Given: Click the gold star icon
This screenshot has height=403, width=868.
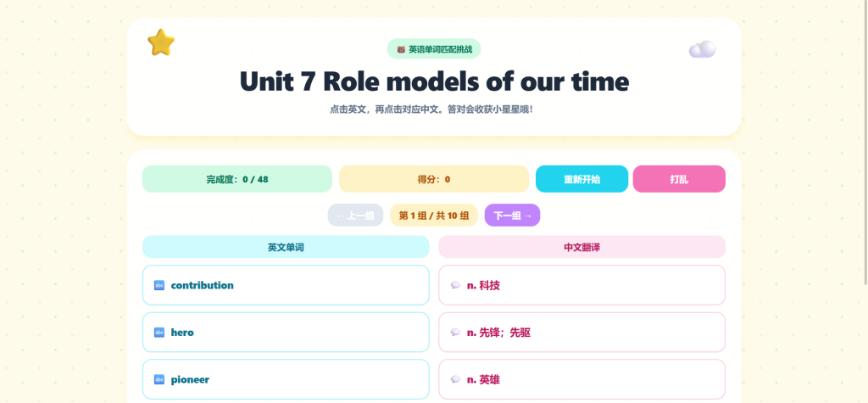Looking at the screenshot, I should click(161, 42).
